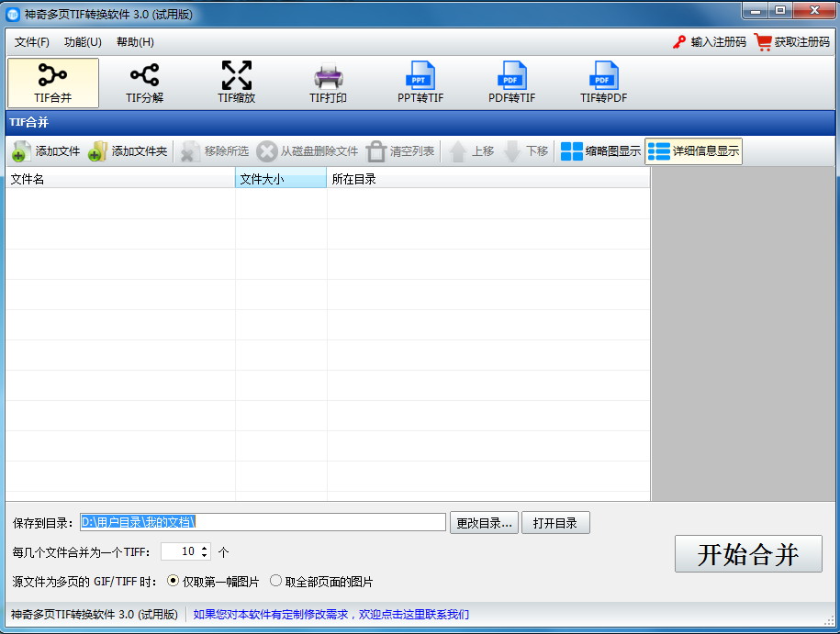Click 下移 move-down arrow
Image resolution: width=840 pixels, height=634 pixels.
coord(512,151)
